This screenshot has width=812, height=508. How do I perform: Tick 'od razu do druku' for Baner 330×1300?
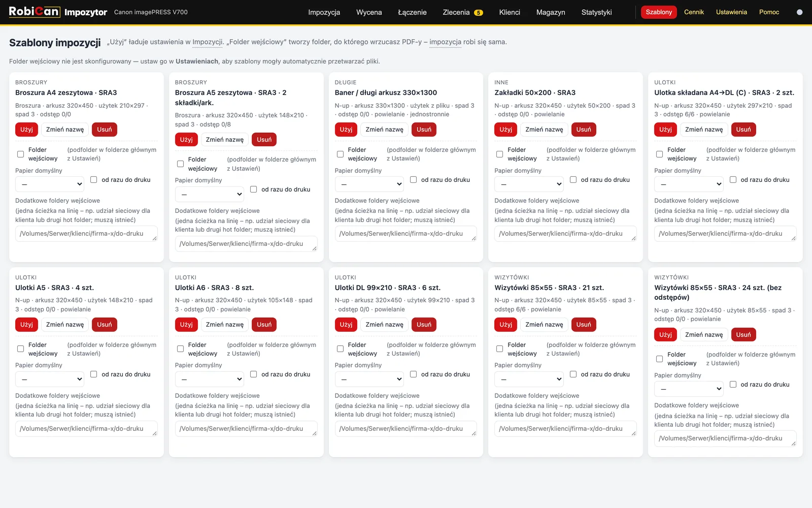tap(413, 179)
